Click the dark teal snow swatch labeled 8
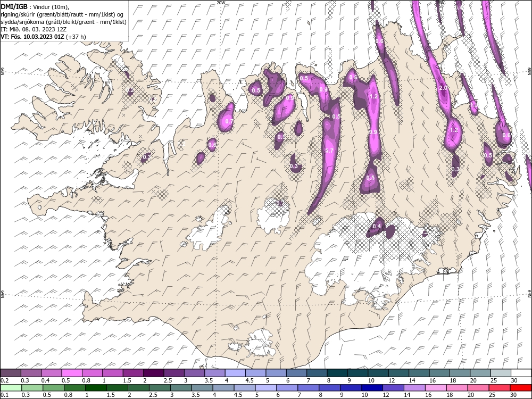 click(337, 373)
